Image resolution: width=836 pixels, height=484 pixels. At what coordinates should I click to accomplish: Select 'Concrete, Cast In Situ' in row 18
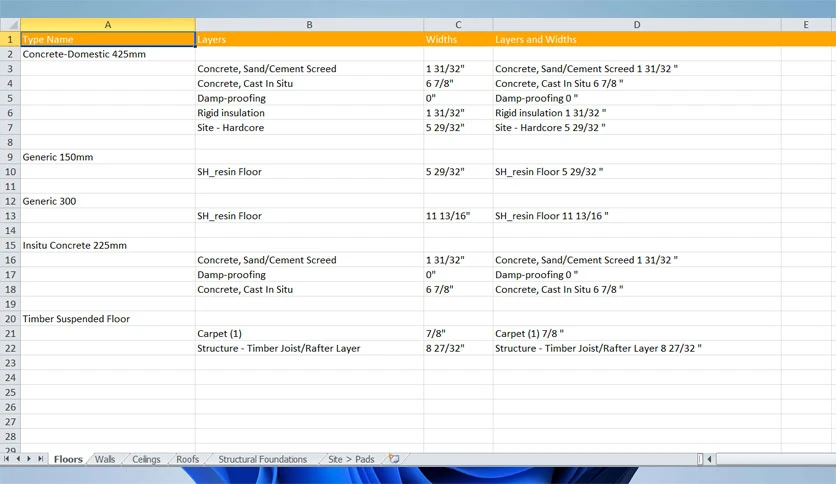coord(309,289)
